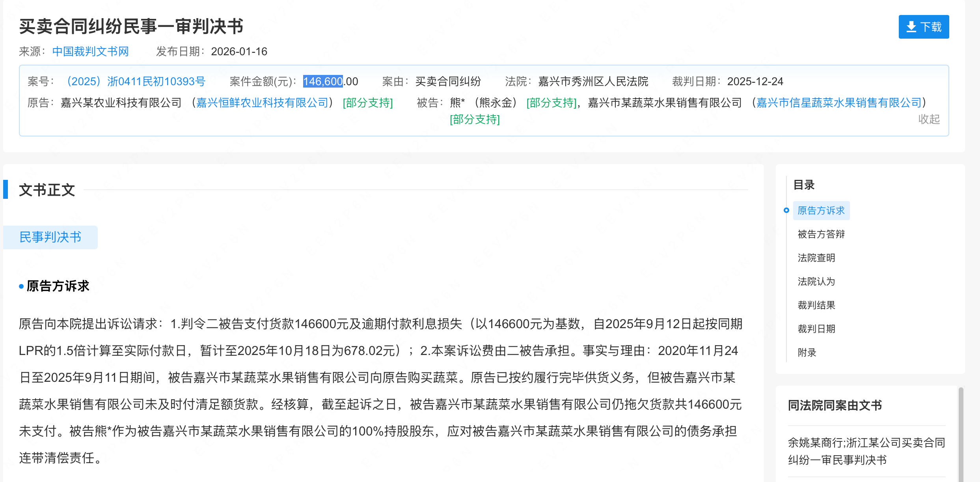Jump to 附录 in the contents
980x482 pixels.
[807, 353]
